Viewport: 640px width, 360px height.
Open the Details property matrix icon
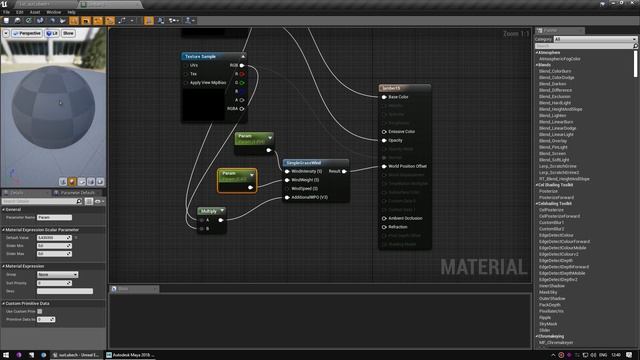(89, 201)
